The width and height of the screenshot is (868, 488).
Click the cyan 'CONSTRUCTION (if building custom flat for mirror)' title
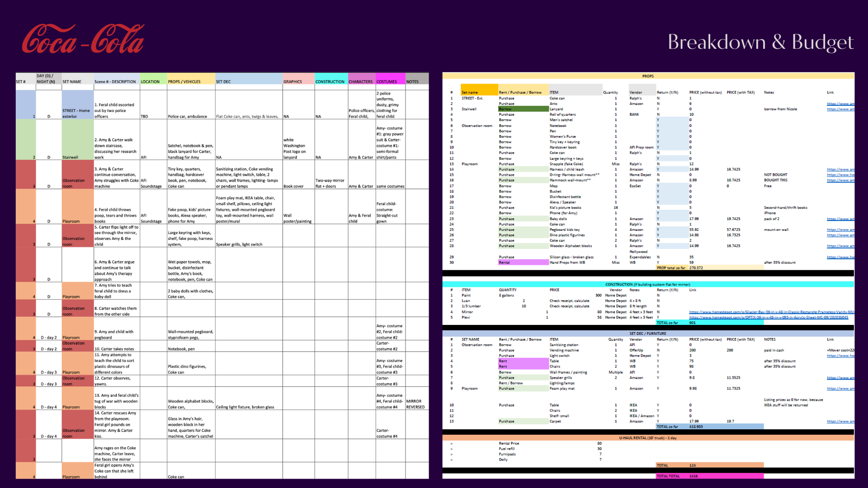tap(648, 285)
